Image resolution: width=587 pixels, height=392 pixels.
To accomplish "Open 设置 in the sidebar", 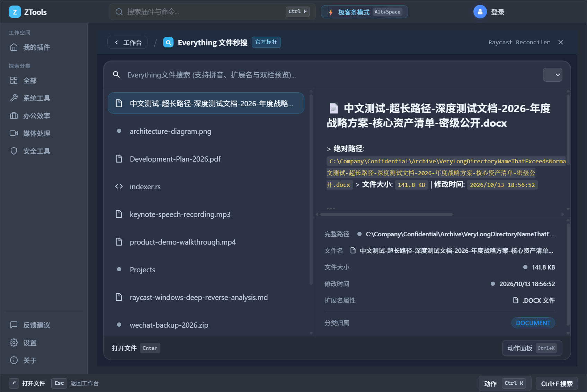I will (x=44, y=343).
